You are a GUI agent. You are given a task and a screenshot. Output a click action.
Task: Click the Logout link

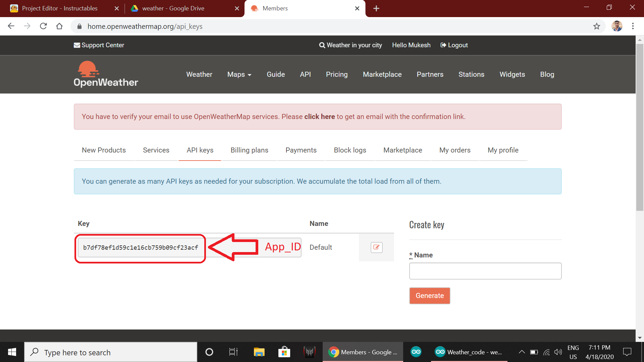coord(454,45)
